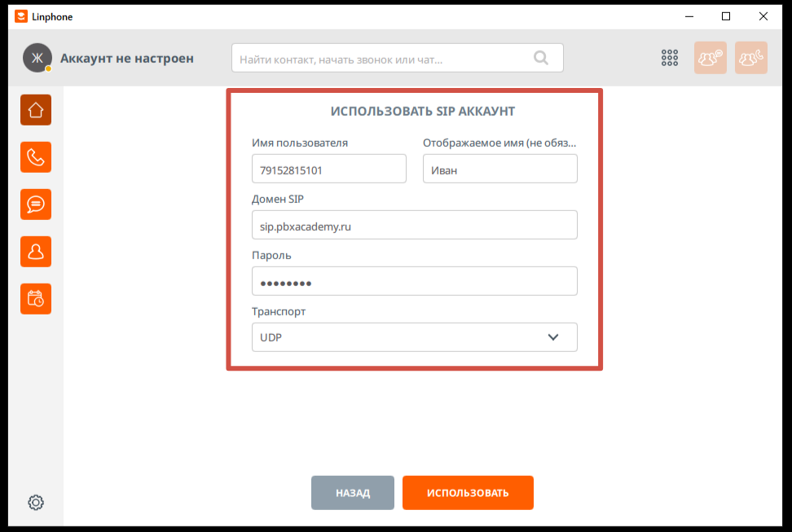
Task: Click the Linphone logo in title bar
Action: 21,16
